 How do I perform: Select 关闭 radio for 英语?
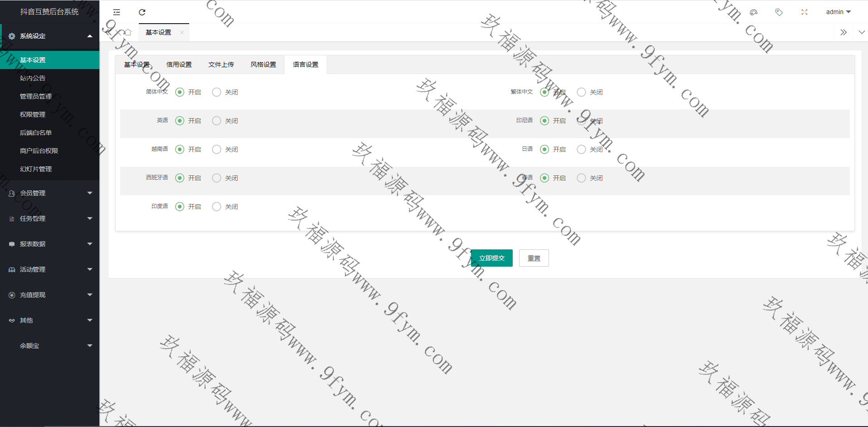point(217,121)
